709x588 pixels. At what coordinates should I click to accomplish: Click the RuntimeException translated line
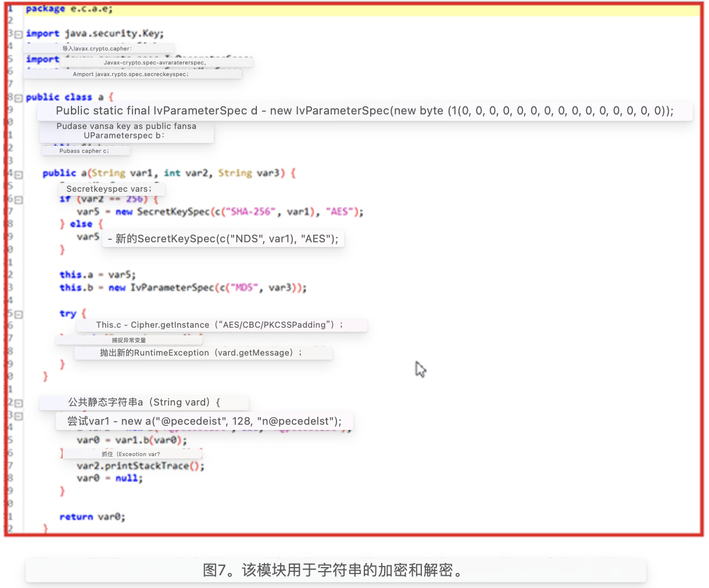pos(202,353)
